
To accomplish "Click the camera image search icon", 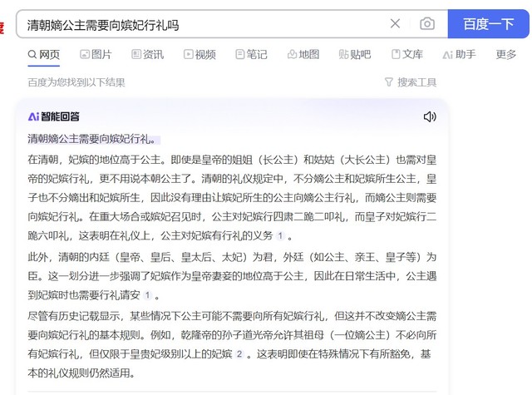I will 426,23.
